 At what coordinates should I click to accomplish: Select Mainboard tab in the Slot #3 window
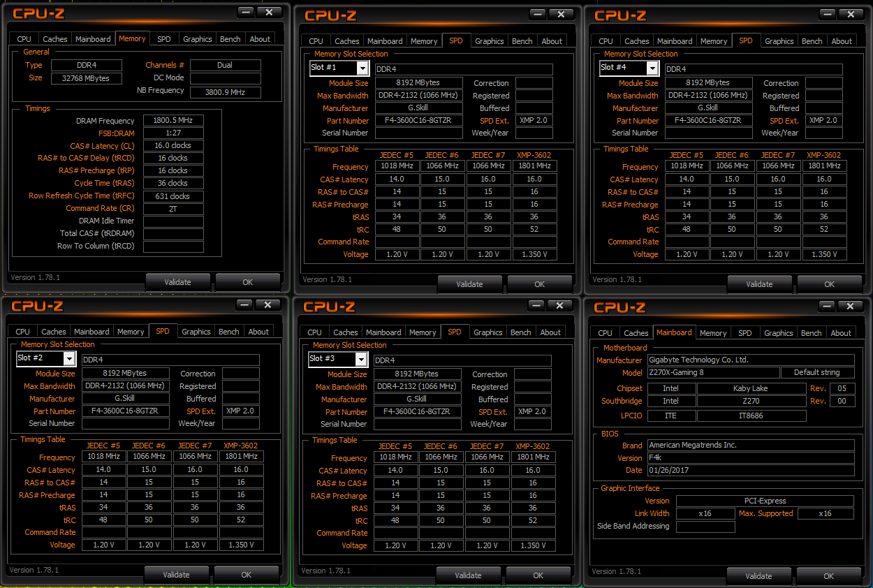383,332
